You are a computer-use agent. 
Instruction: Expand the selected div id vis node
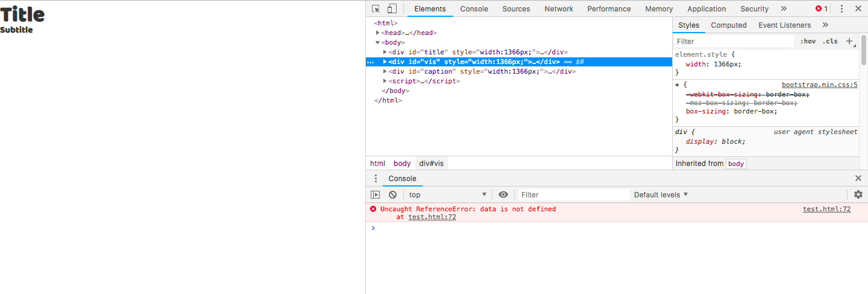(x=385, y=62)
